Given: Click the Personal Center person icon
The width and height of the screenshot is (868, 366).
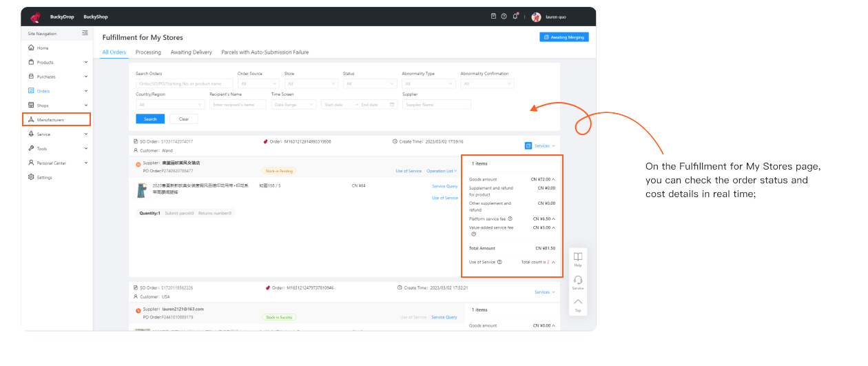Looking at the screenshot, I should (31, 163).
